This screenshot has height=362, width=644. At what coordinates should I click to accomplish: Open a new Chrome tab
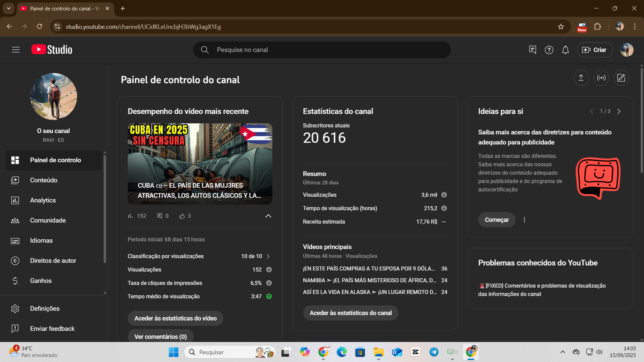pos(123,8)
